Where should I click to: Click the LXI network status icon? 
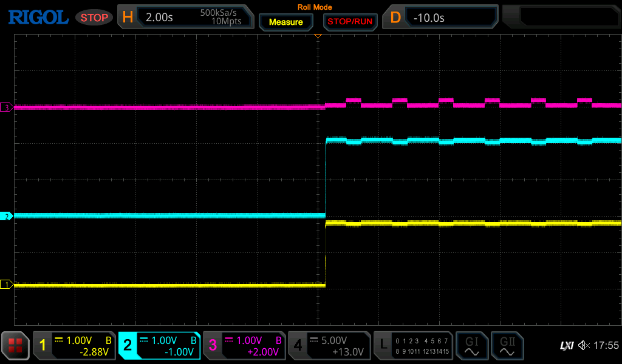[x=567, y=346]
